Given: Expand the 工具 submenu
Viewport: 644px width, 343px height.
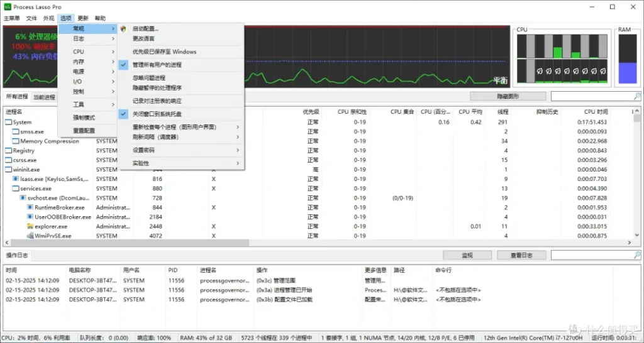Looking at the screenshot, I should click(x=88, y=104).
